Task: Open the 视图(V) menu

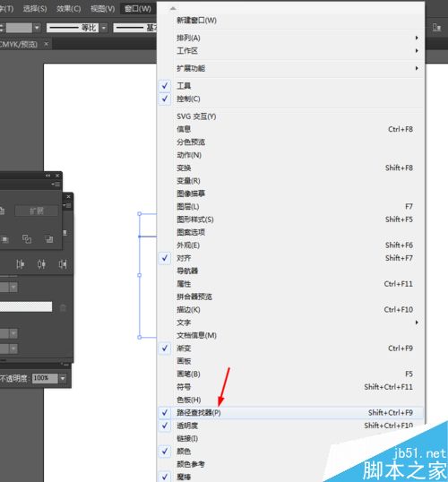Action: [102, 9]
